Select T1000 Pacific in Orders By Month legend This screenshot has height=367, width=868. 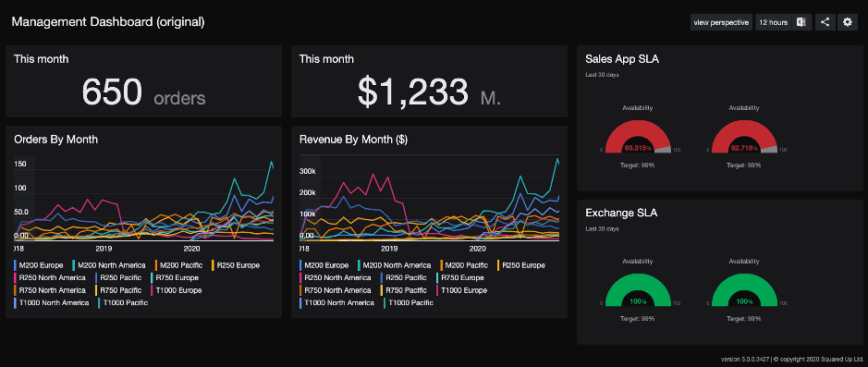pos(123,303)
